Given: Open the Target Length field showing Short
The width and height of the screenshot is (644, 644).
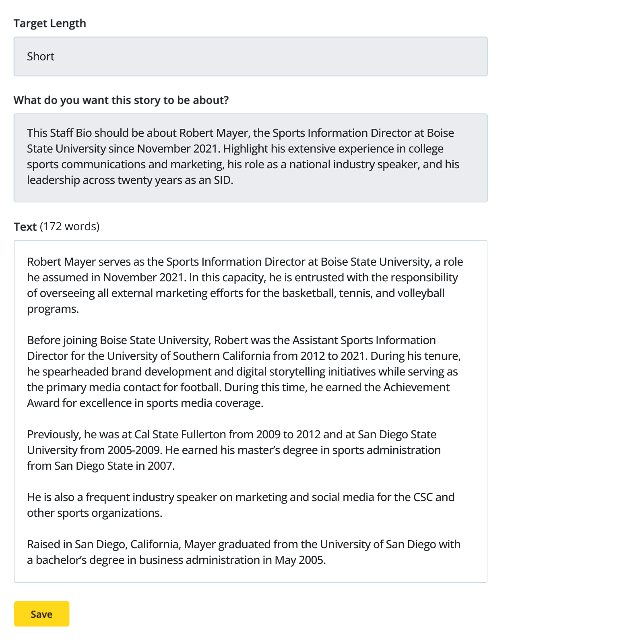Looking at the screenshot, I should click(x=250, y=56).
